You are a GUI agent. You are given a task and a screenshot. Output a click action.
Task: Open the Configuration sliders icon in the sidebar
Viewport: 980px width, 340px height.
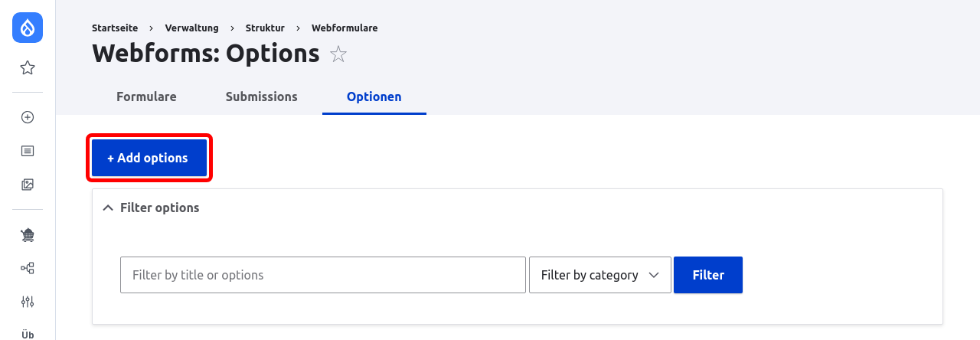[x=28, y=302]
